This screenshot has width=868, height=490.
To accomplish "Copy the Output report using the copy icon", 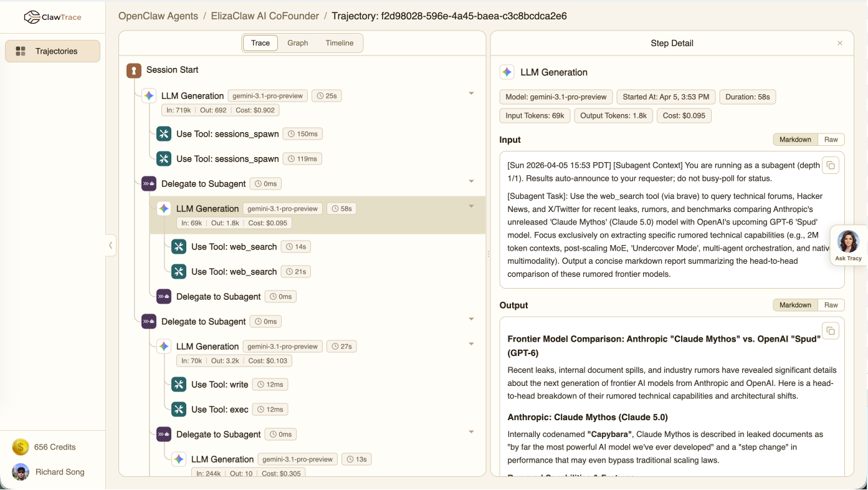I will 831,330.
